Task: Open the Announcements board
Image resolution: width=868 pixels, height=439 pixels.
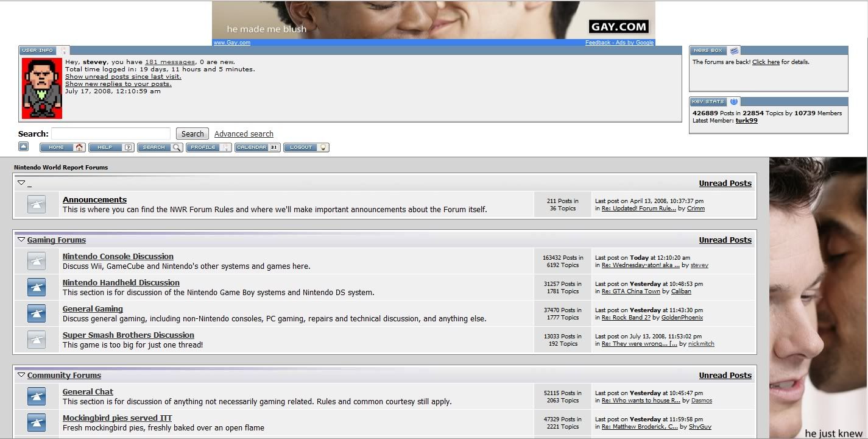Action: [94, 199]
